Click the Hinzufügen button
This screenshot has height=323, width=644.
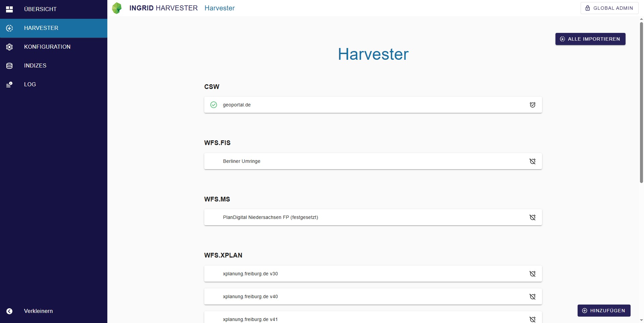point(604,311)
